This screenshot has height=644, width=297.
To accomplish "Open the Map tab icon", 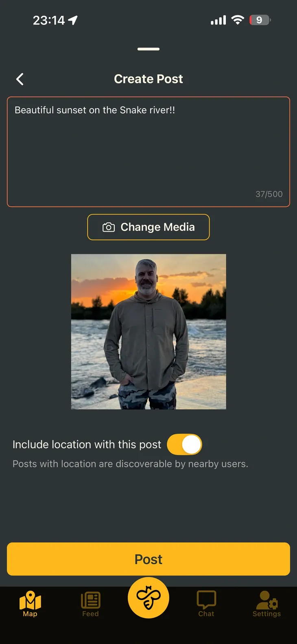I will tap(30, 600).
